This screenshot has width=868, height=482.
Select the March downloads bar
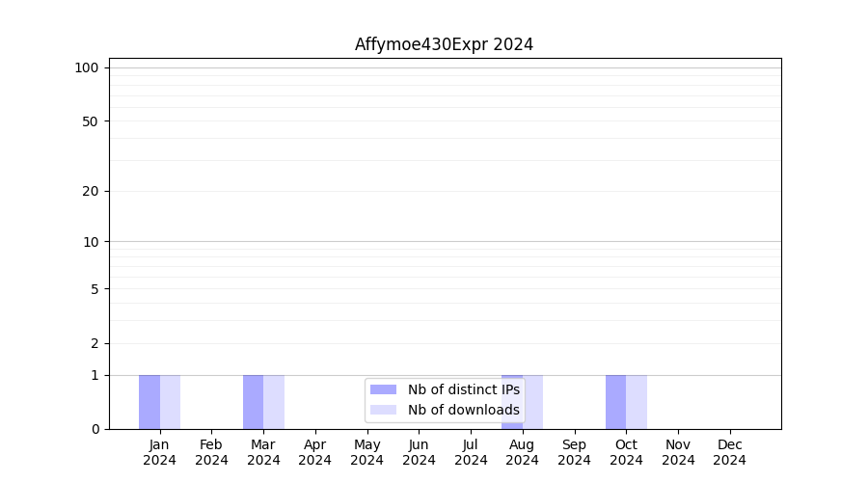point(274,401)
